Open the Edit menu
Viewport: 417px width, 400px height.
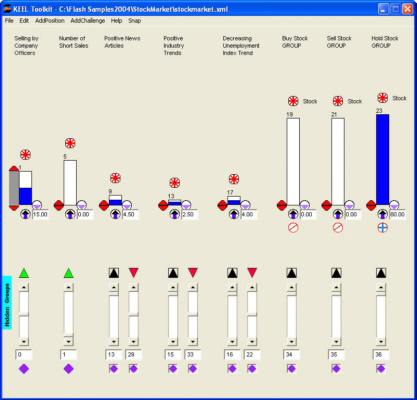pos(24,21)
